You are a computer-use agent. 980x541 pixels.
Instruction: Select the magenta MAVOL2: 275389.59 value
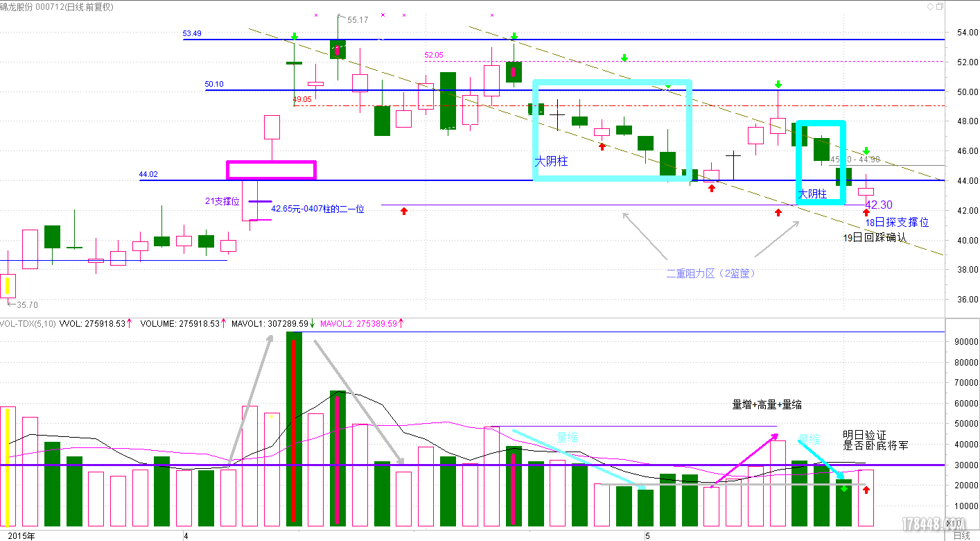coord(358,323)
